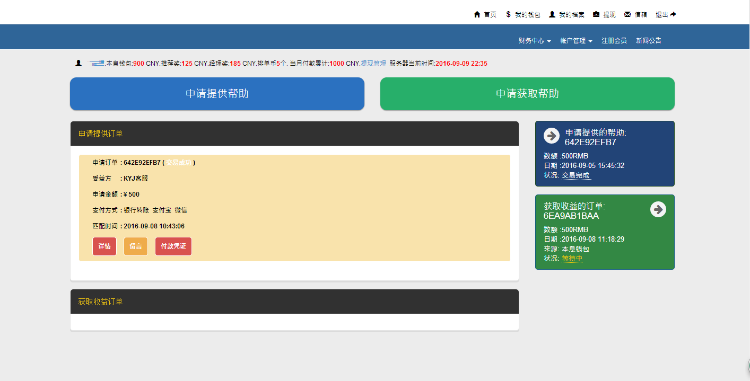The image size is (750, 381).
Task: Open mailbox via the envelope icon
Action: [x=628, y=14]
